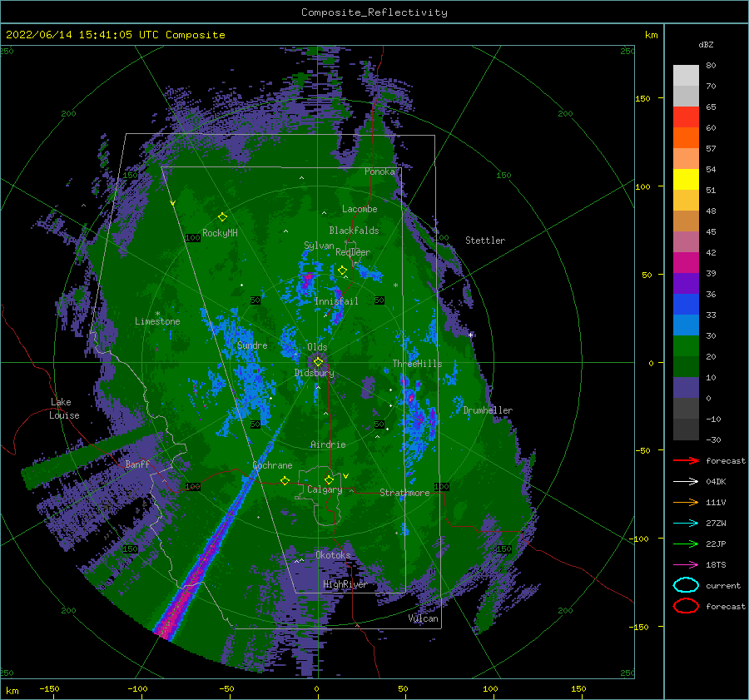Viewport: 749px width, 700px height.
Task: Click the white plus marker north of Drumheller
Action: 471,335
